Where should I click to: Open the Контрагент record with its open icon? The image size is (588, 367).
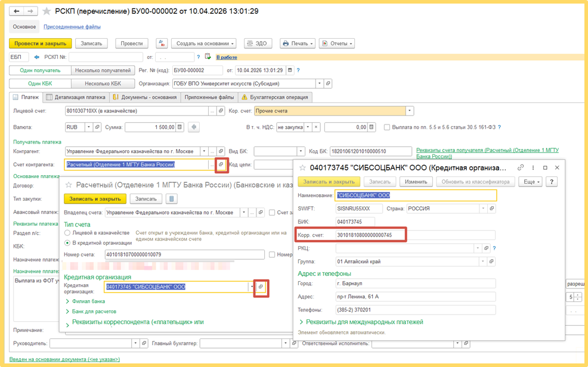point(221,151)
